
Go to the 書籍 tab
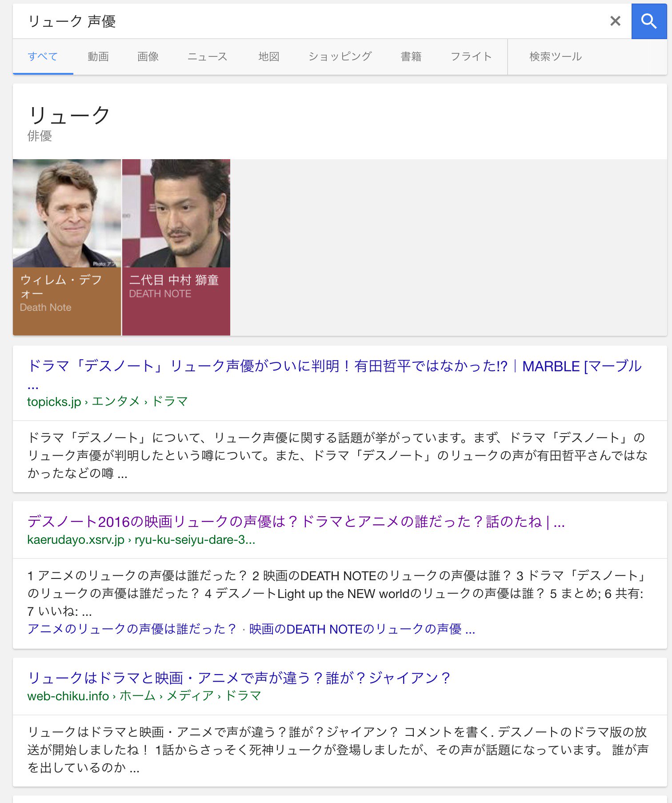click(411, 56)
